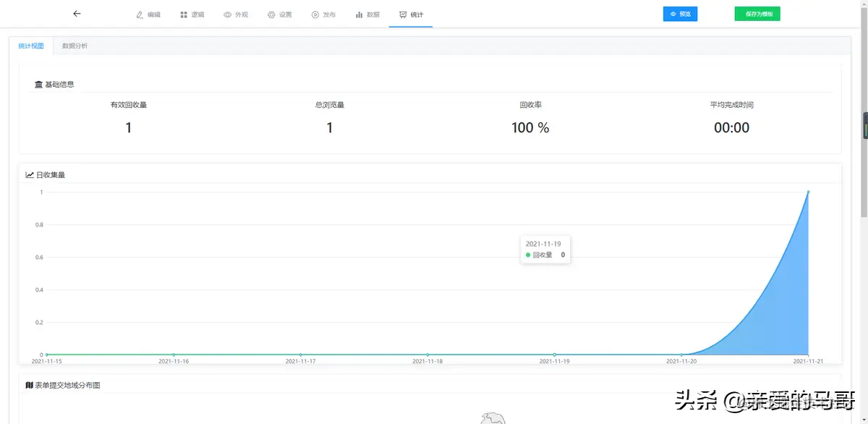This screenshot has width=868, height=424.
Task: Click the 日收集量 chart heading
Action: pyautogui.click(x=46, y=174)
